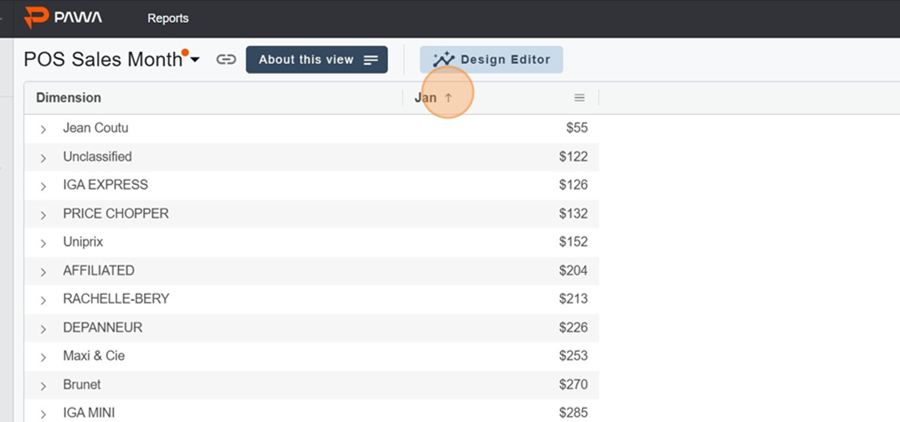Click the $126 value cell
The height and width of the screenshot is (422, 900).
pos(573,185)
